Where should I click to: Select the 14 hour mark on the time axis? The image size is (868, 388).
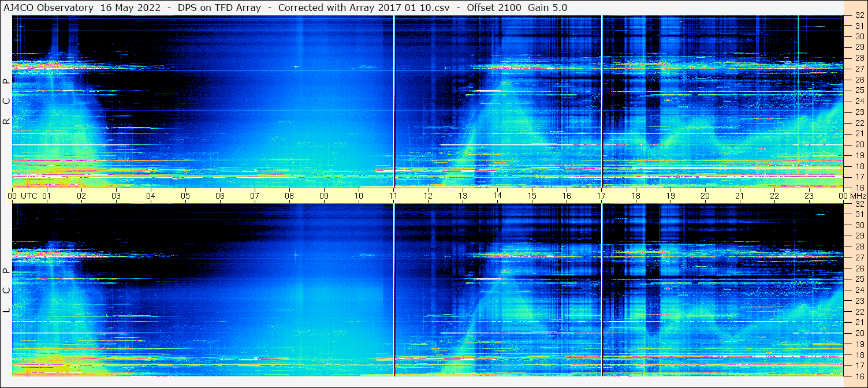pyautogui.click(x=497, y=196)
